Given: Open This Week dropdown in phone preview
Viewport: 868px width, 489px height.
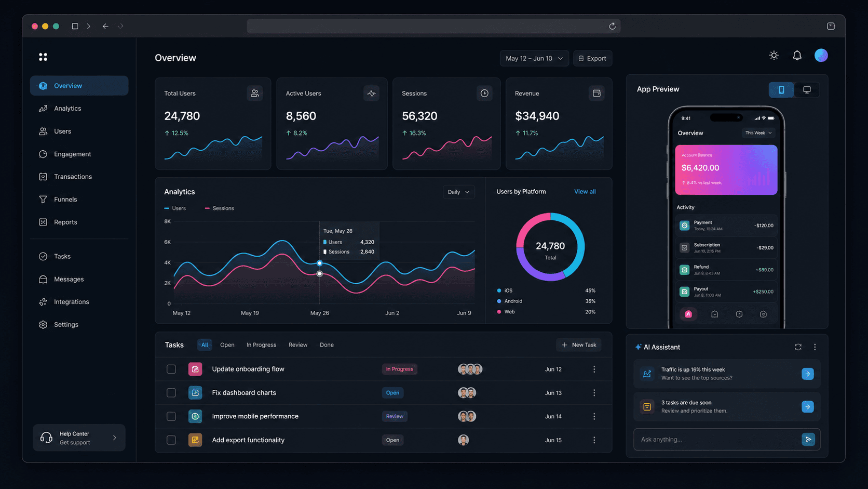Looking at the screenshot, I should click(x=758, y=133).
